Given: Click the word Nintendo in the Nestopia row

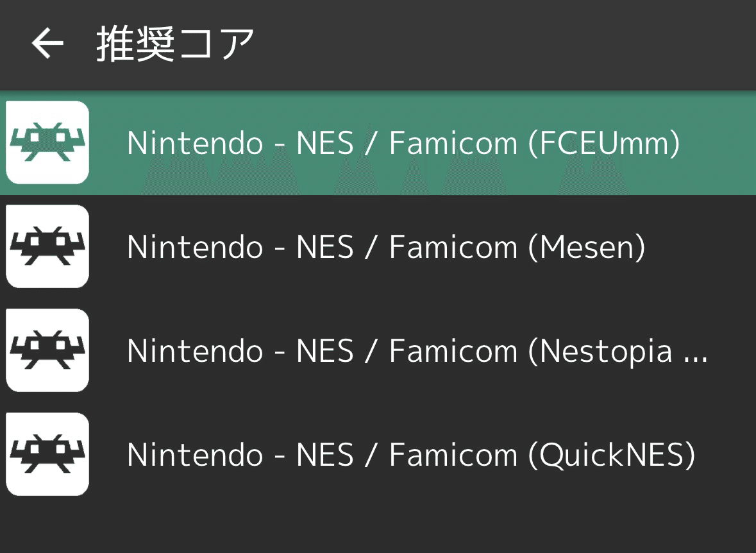Looking at the screenshot, I should click(x=196, y=351).
